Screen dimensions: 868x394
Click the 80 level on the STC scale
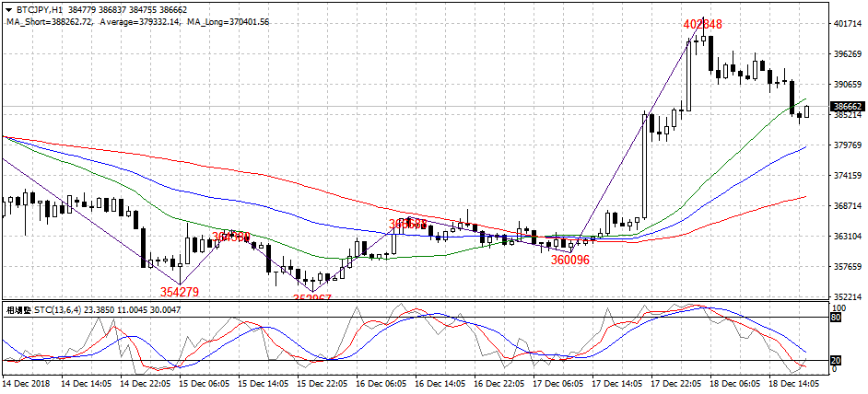(838, 318)
